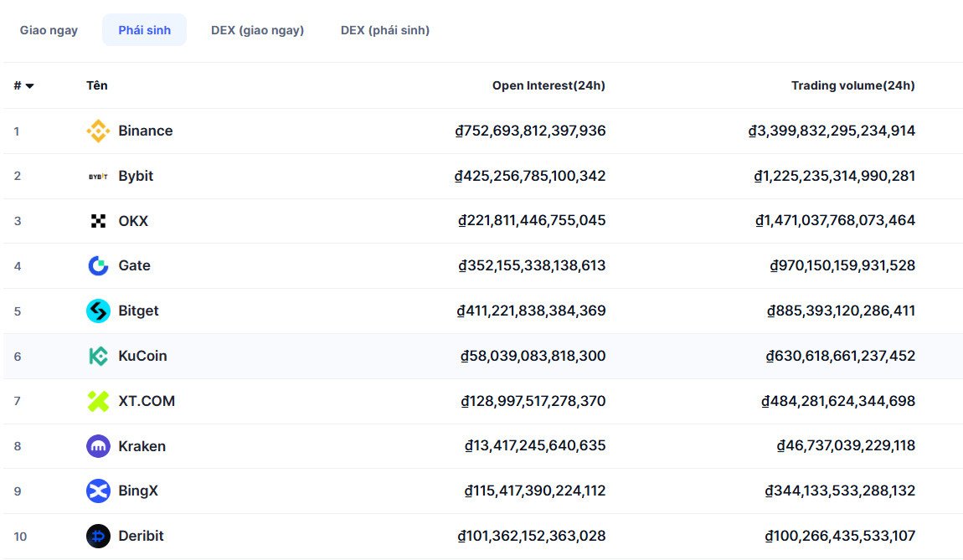Click the OKX checkered logo icon
Screen dimensions: 963x560
pos(98,221)
